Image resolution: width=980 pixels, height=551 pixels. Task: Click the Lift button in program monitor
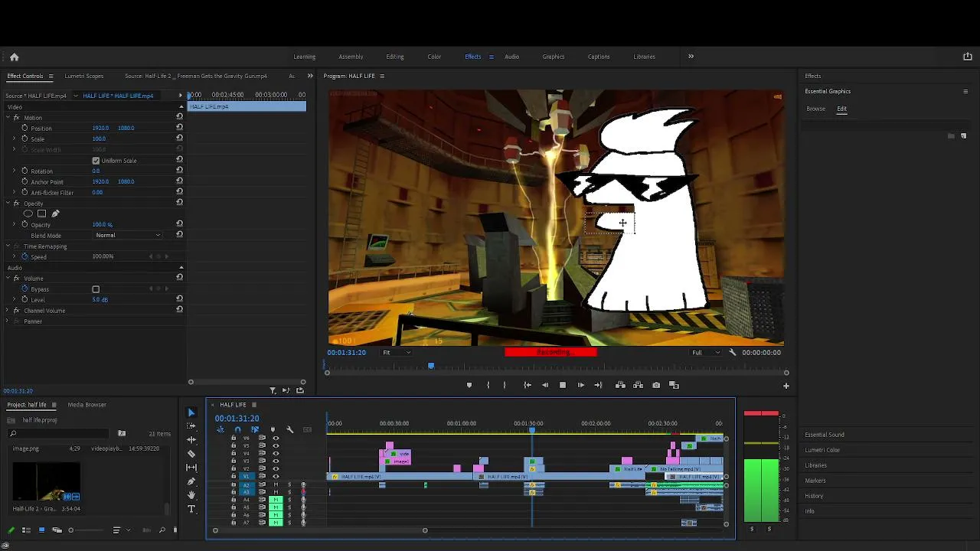coord(620,385)
